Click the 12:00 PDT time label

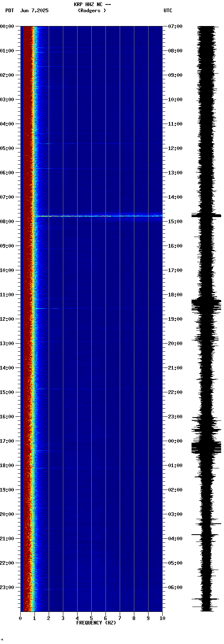[x=7, y=319]
